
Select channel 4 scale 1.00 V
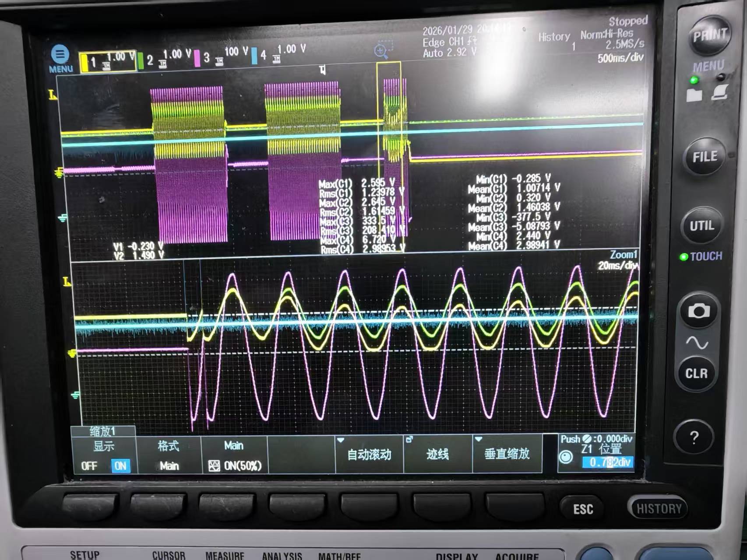[x=292, y=49]
